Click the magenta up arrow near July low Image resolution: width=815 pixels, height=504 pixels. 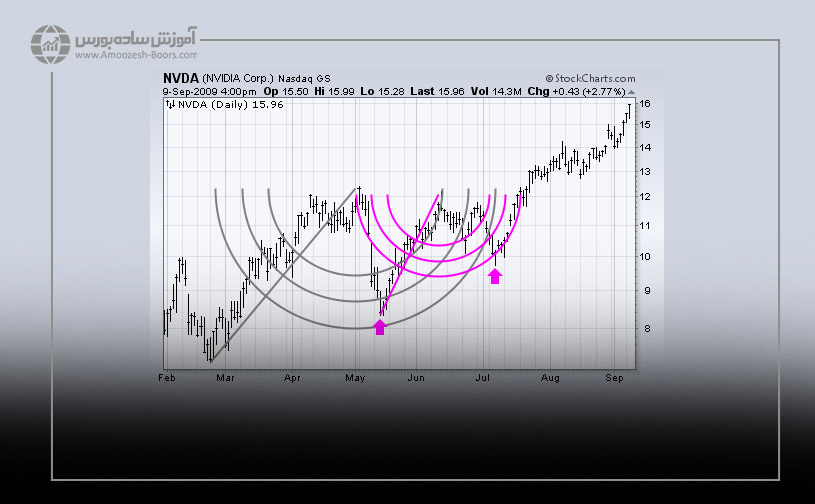coord(494,275)
